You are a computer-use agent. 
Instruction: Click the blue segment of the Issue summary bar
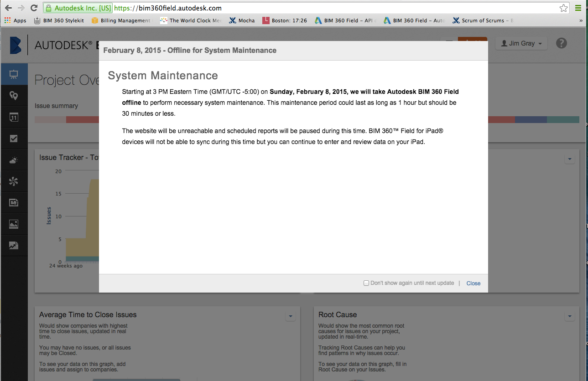531,120
